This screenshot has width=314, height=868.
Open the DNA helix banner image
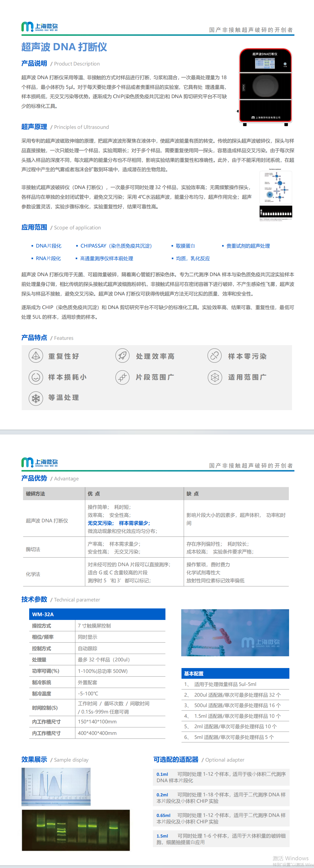coord(235,632)
